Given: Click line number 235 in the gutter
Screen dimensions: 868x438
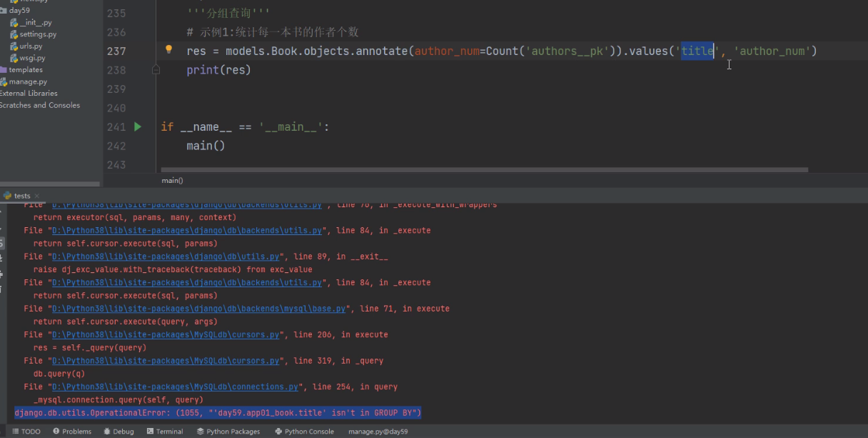Looking at the screenshot, I should click(116, 14).
